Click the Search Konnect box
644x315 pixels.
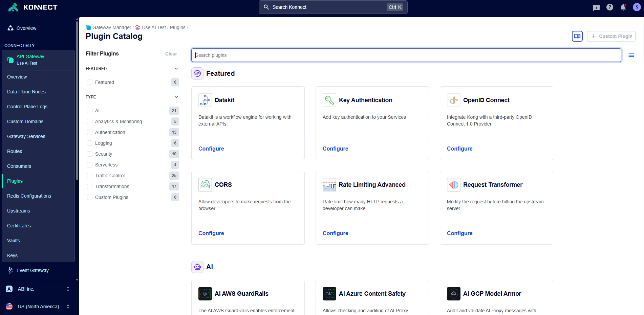coord(333,7)
